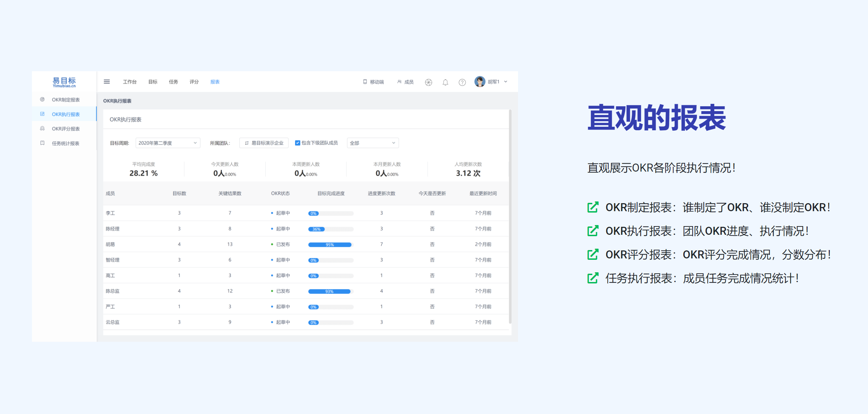Open the help question mark icon
868x414 pixels.
click(462, 82)
